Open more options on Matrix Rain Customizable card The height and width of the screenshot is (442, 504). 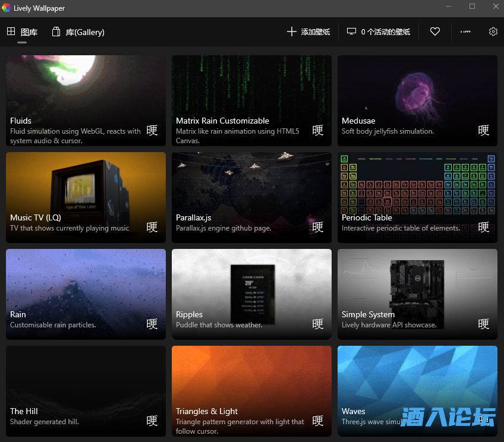pyautogui.click(x=318, y=130)
